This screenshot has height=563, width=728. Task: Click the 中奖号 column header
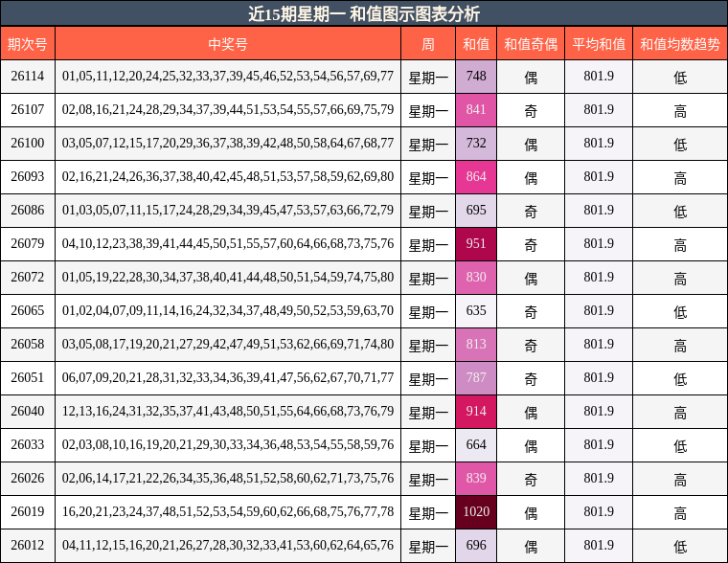[x=228, y=44]
